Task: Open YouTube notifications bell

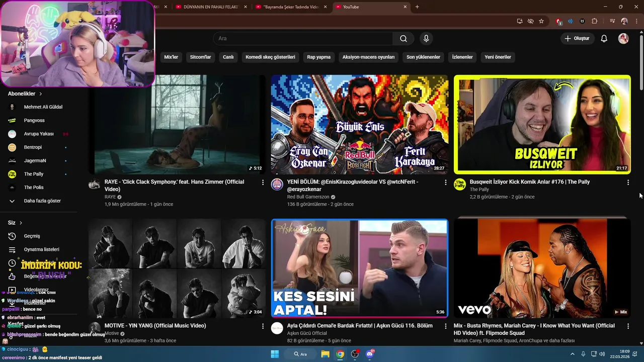Action: [x=604, y=39]
